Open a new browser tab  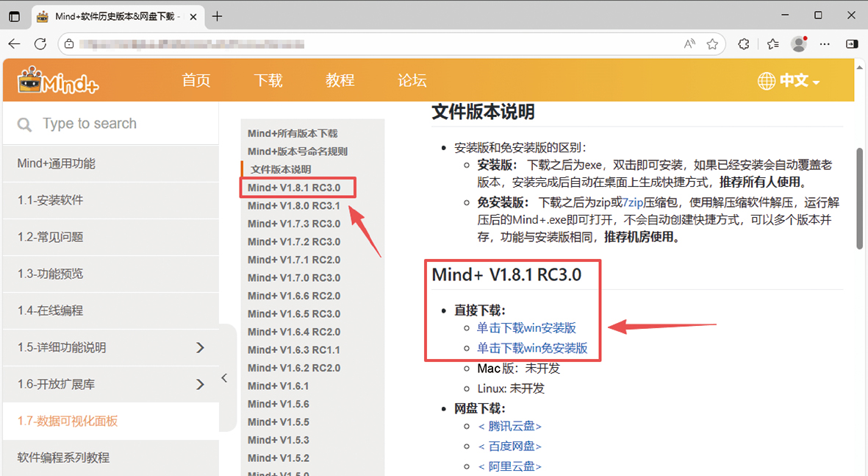click(217, 16)
